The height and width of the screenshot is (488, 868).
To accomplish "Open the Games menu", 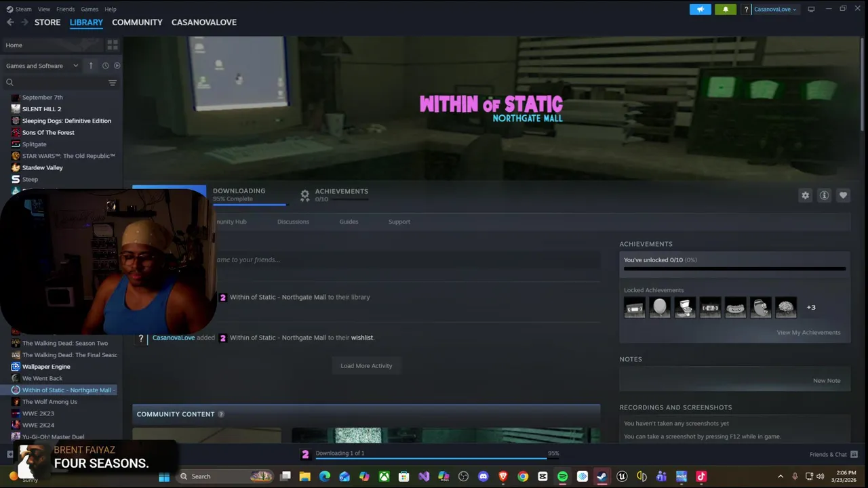I will (x=90, y=9).
